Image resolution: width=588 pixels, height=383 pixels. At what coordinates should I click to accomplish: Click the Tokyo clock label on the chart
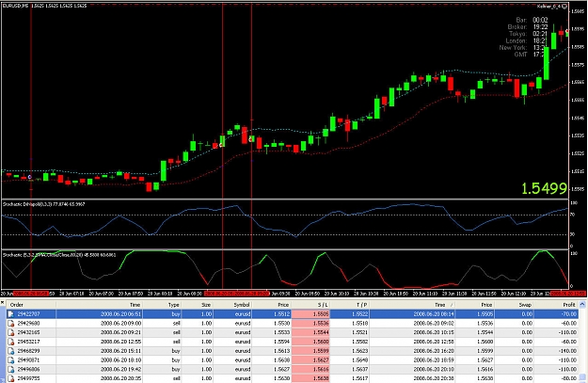point(517,34)
